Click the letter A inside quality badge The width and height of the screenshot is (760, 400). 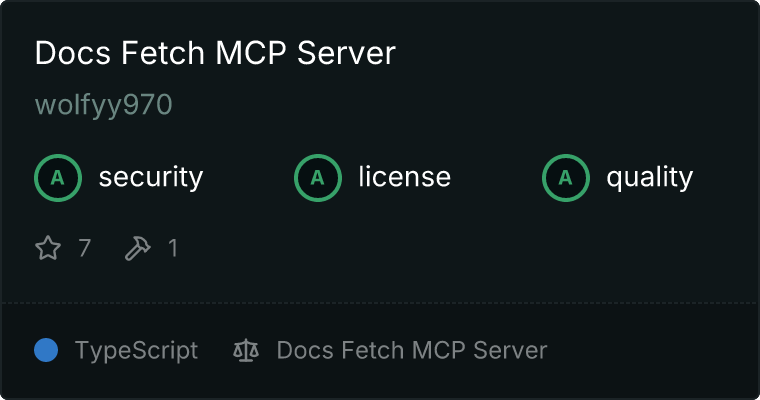pos(566,178)
